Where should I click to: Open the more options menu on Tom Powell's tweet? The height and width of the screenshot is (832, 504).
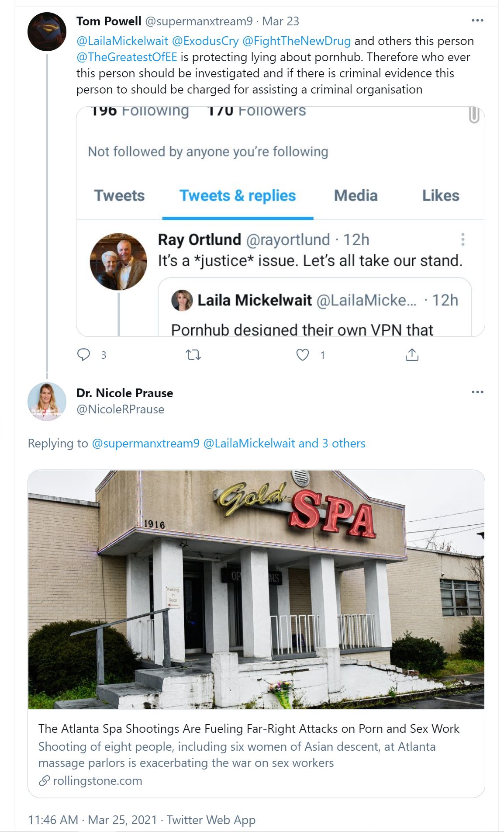(x=477, y=21)
